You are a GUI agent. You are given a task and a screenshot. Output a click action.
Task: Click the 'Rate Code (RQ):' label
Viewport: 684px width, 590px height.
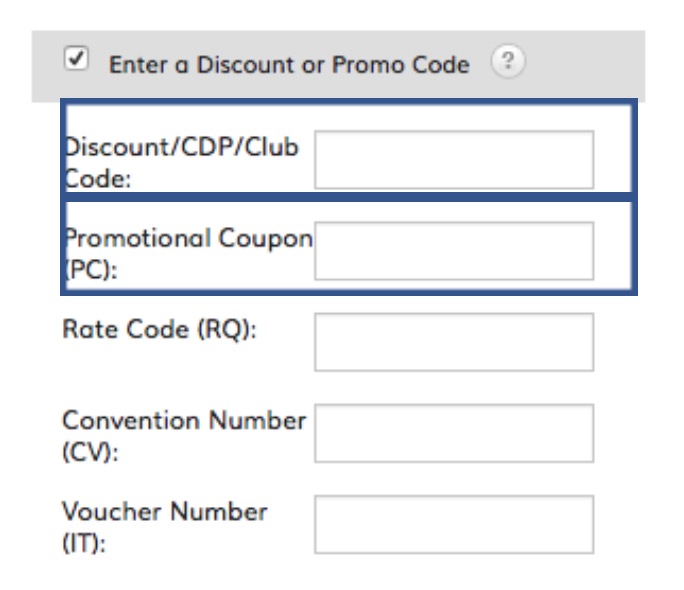coord(160,329)
